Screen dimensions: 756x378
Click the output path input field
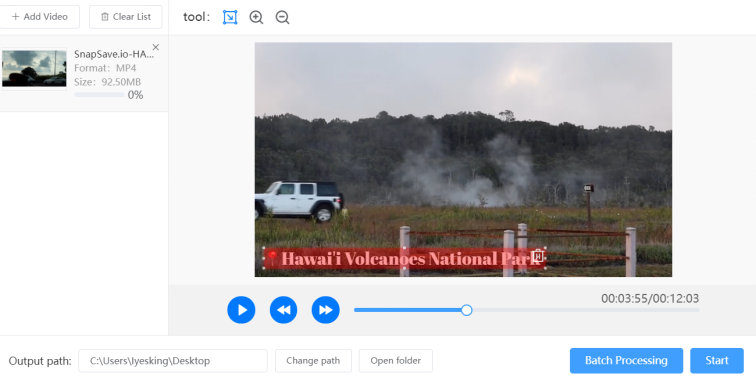(x=173, y=361)
